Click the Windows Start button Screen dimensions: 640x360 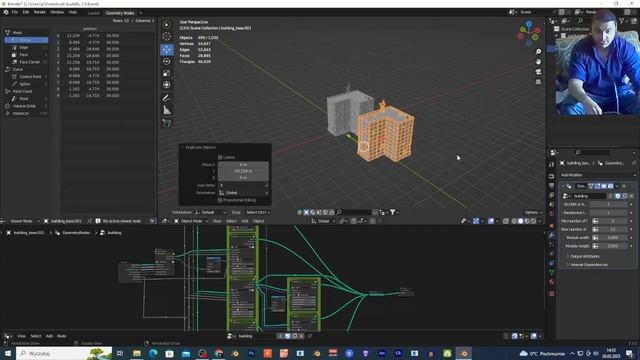7,353
